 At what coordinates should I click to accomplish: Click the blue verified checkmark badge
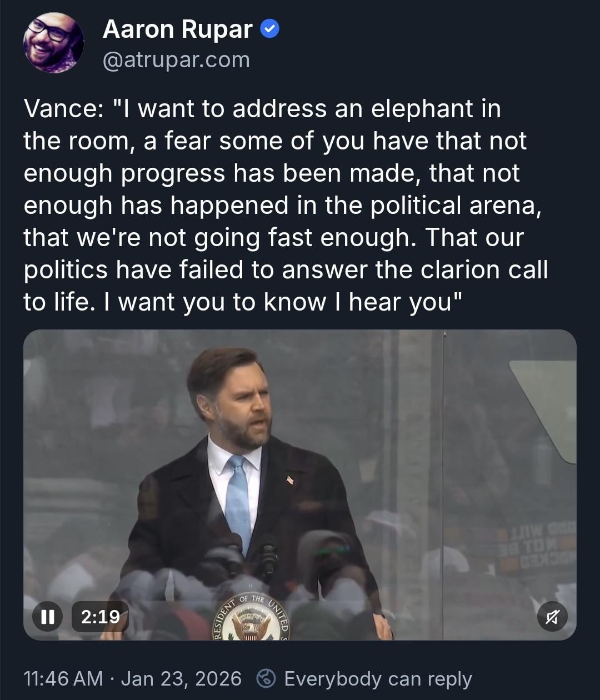click(x=270, y=29)
